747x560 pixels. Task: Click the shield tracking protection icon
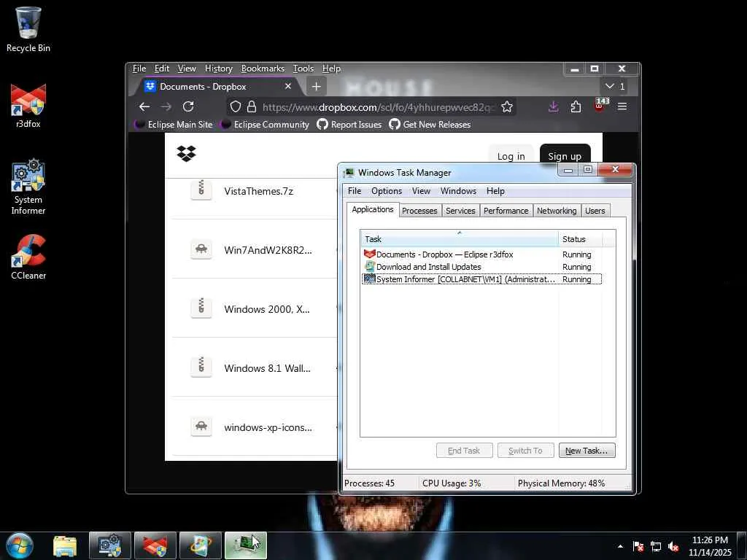[236, 106]
